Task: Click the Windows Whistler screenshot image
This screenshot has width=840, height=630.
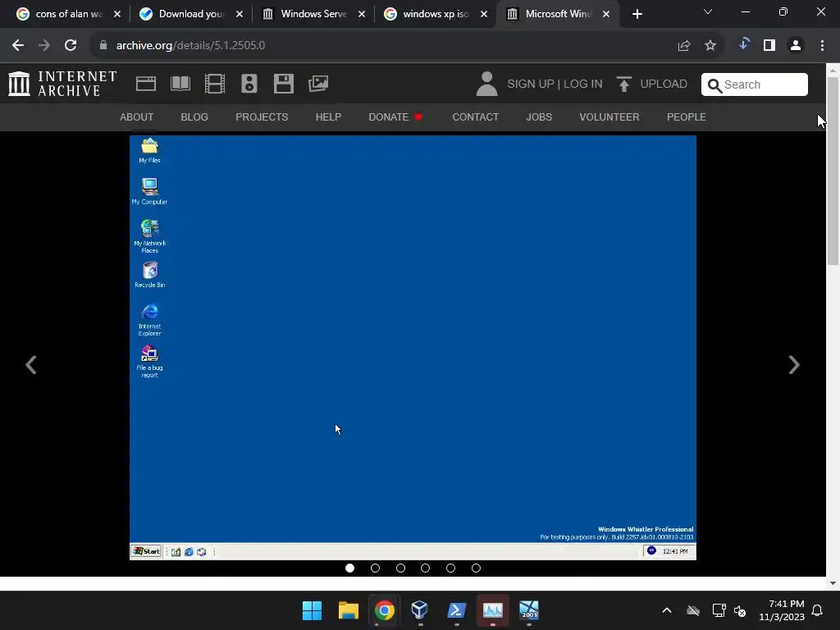Action: coord(413,348)
